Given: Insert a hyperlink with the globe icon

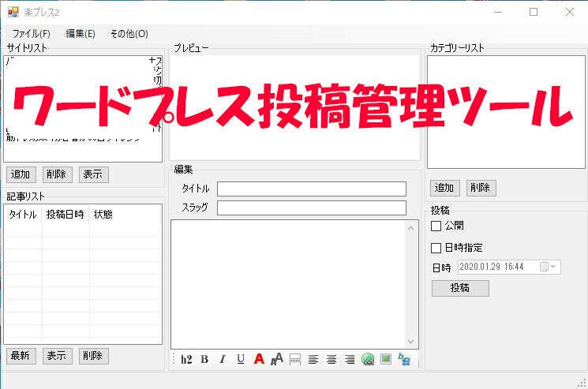Looking at the screenshot, I should tap(368, 359).
